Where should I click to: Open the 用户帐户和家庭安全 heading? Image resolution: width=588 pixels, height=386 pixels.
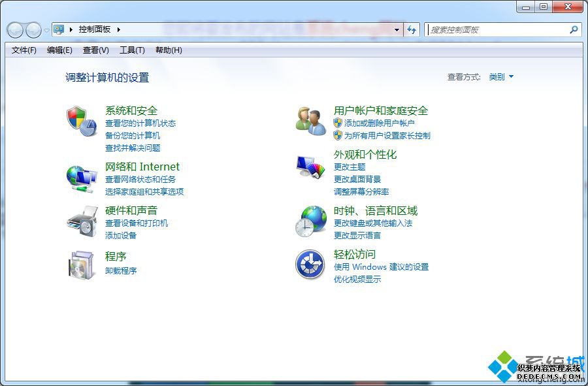coord(381,110)
